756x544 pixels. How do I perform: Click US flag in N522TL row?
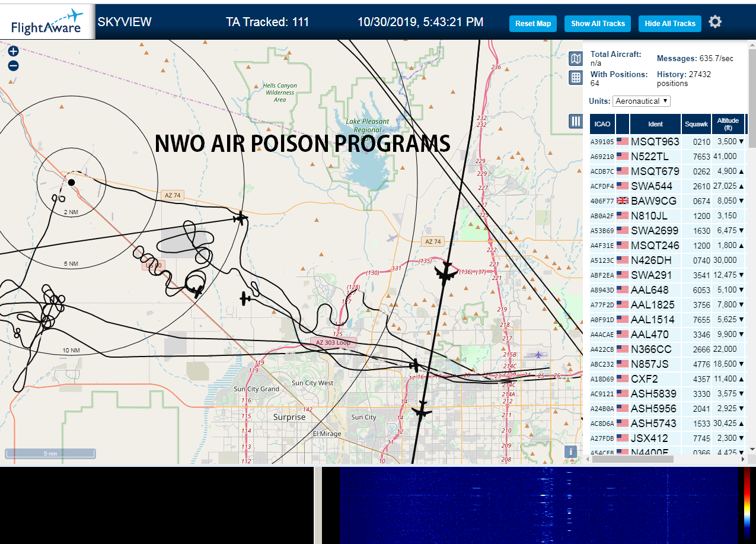(623, 156)
